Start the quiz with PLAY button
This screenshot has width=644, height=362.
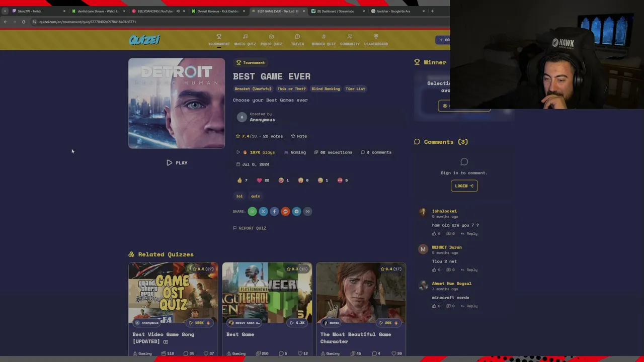click(177, 163)
